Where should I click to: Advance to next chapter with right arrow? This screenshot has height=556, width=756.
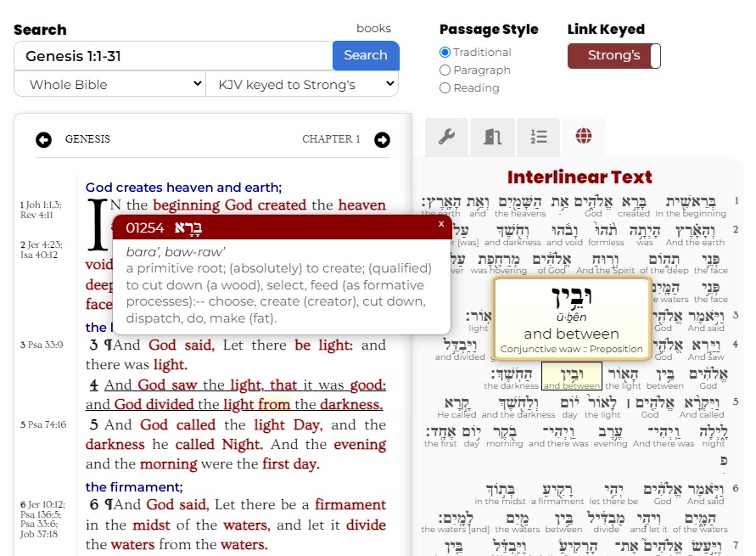click(382, 139)
